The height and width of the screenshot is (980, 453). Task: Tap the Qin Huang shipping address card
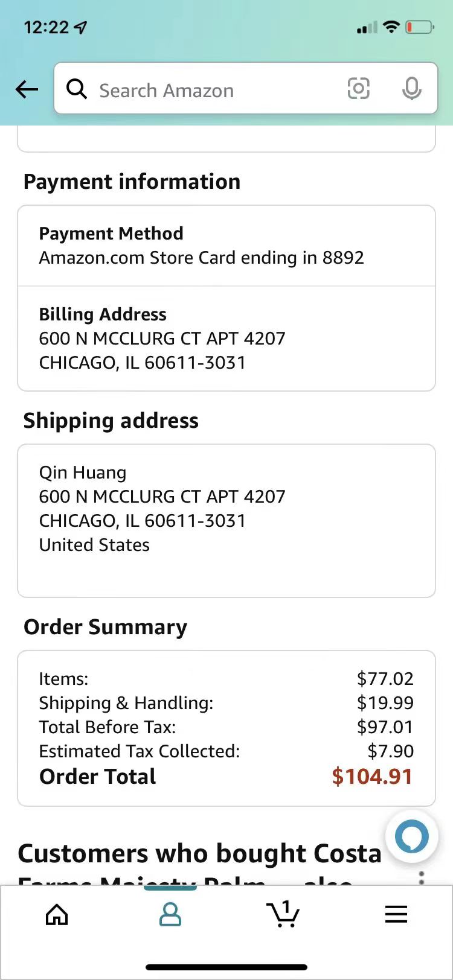tap(226, 521)
